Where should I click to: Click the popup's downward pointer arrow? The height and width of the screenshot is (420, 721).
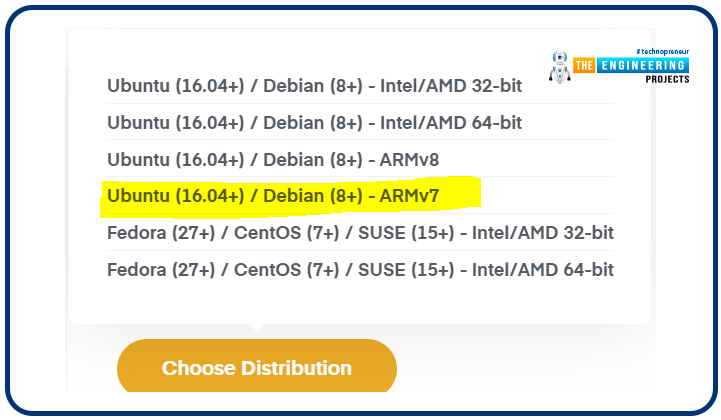[x=257, y=328]
